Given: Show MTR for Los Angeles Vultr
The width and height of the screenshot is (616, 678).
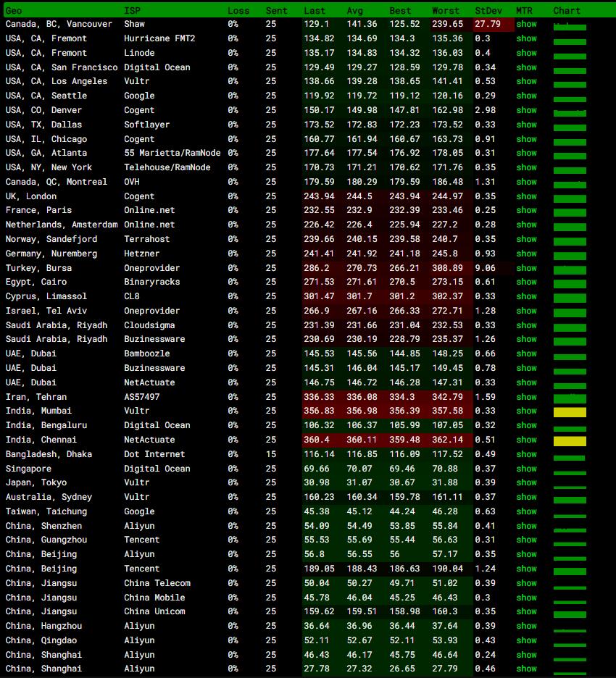Looking at the screenshot, I should [x=526, y=81].
